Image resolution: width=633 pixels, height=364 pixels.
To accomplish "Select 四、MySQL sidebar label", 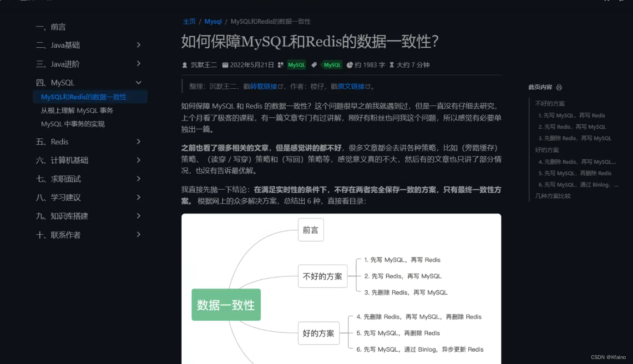I will pos(55,83).
